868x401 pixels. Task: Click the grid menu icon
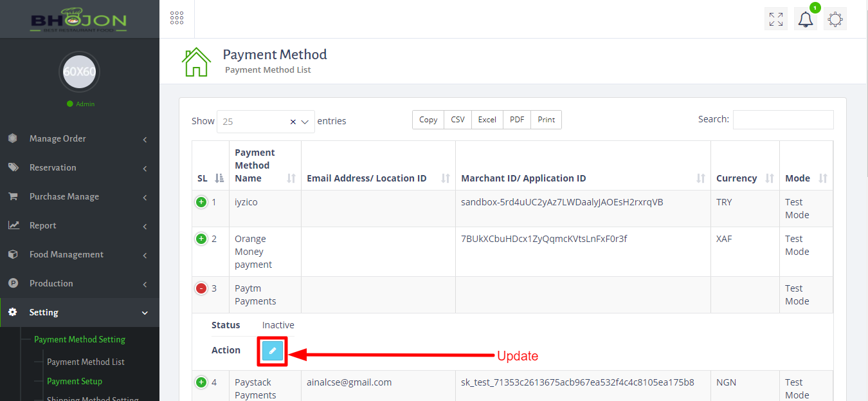[x=177, y=18]
